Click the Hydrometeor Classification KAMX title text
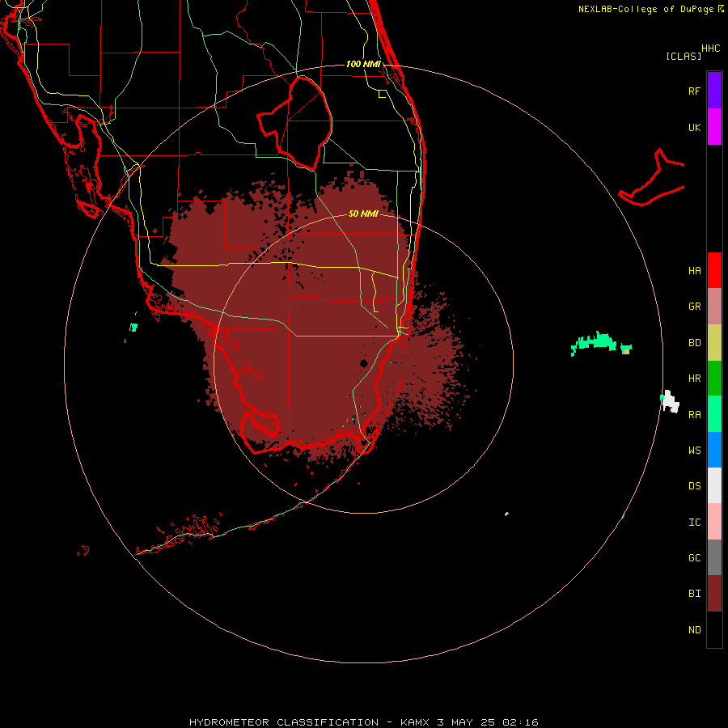Viewport: 728px width, 728px height. click(x=363, y=722)
